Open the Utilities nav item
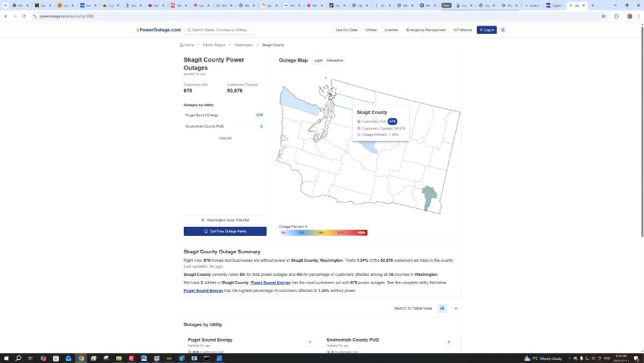 click(x=371, y=30)
